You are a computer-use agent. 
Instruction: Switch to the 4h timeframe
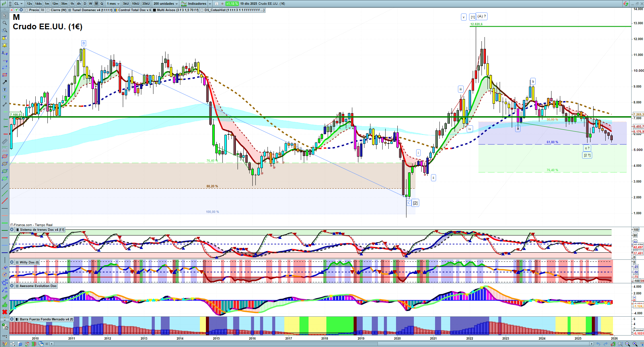pyautogui.click(x=79, y=4)
